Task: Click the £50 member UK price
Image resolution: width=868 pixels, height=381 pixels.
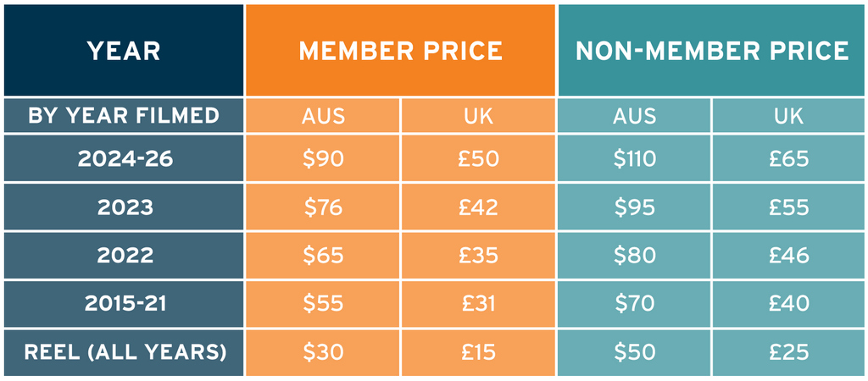Action: pos(478,158)
